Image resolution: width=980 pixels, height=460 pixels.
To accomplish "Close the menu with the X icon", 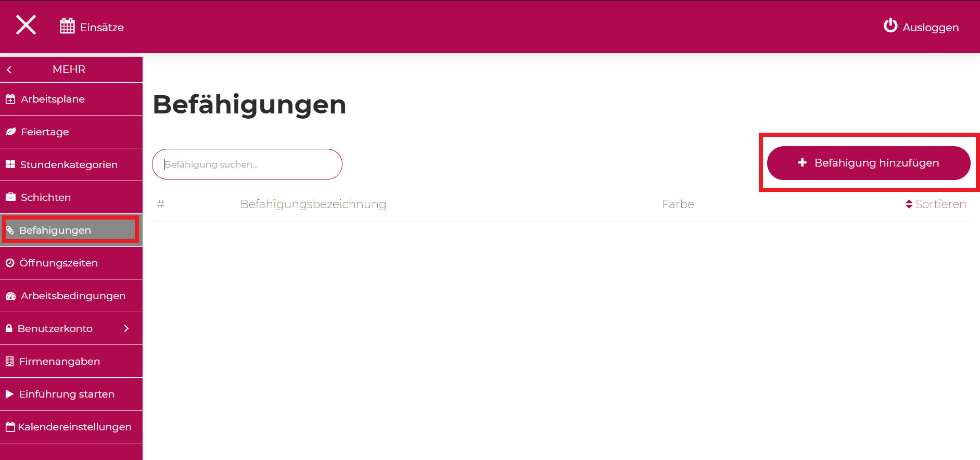I will (x=26, y=25).
